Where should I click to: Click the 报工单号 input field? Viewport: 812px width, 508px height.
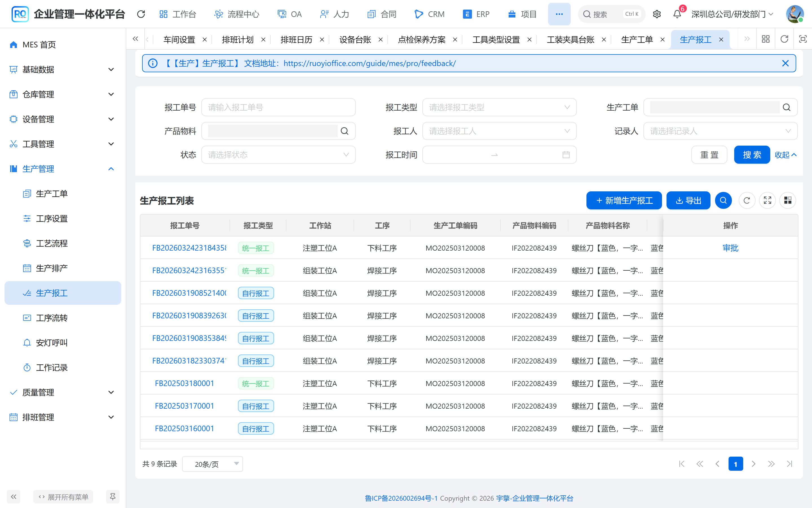point(278,107)
